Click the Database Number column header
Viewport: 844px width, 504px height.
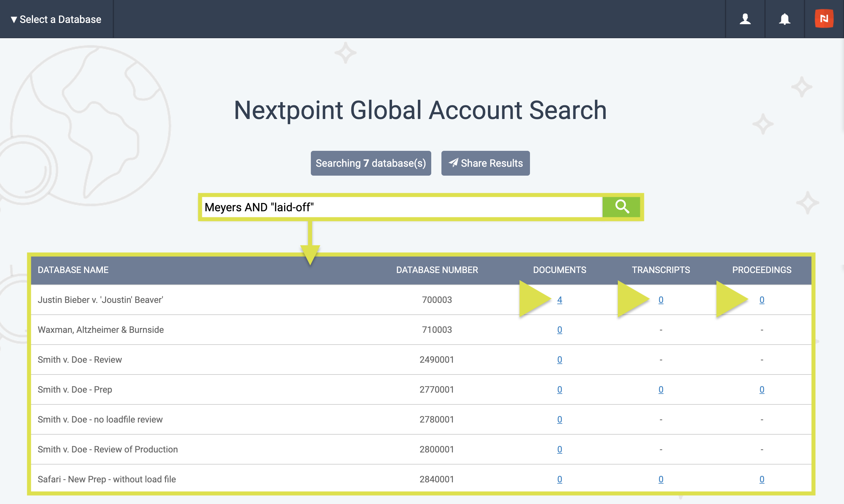pyautogui.click(x=437, y=270)
